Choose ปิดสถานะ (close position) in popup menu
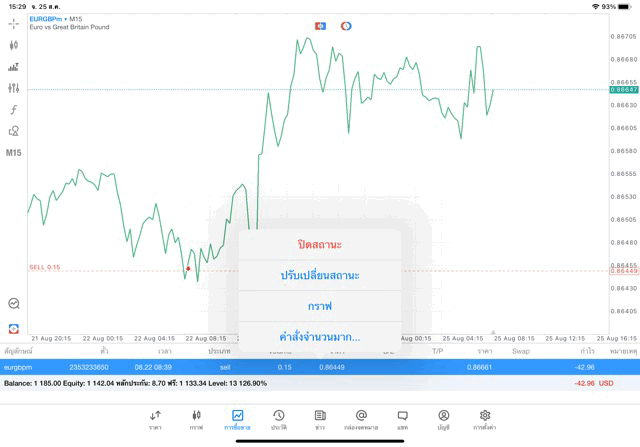Image resolution: width=640 pixels, height=447 pixels. [320, 244]
